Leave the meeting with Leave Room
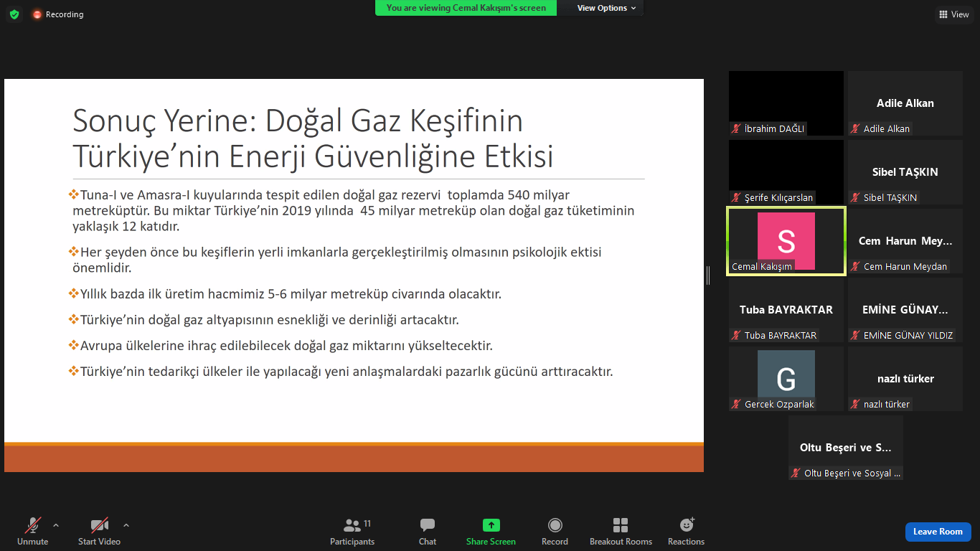 (938, 532)
